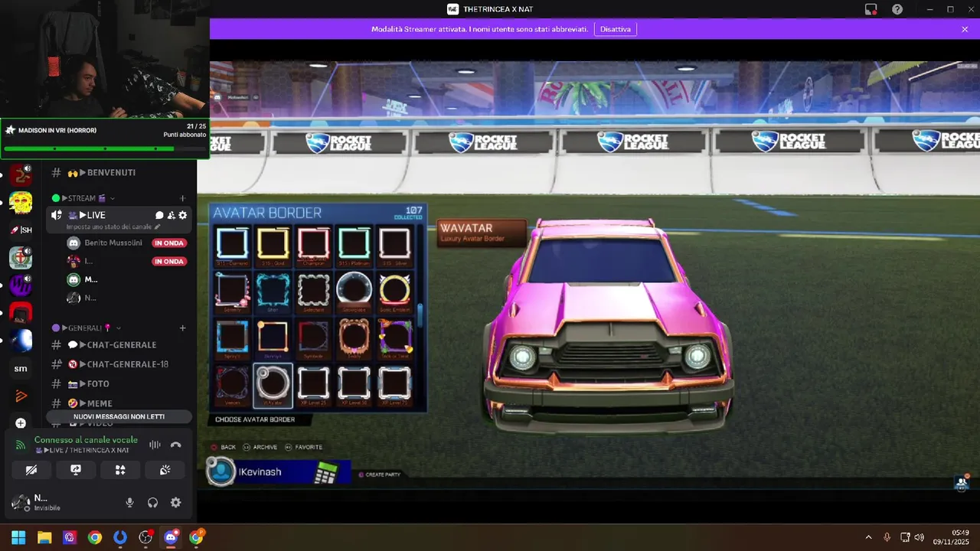Choose the Trick or Treat avatar border
This screenshot has height=551, width=980.
coord(394,337)
